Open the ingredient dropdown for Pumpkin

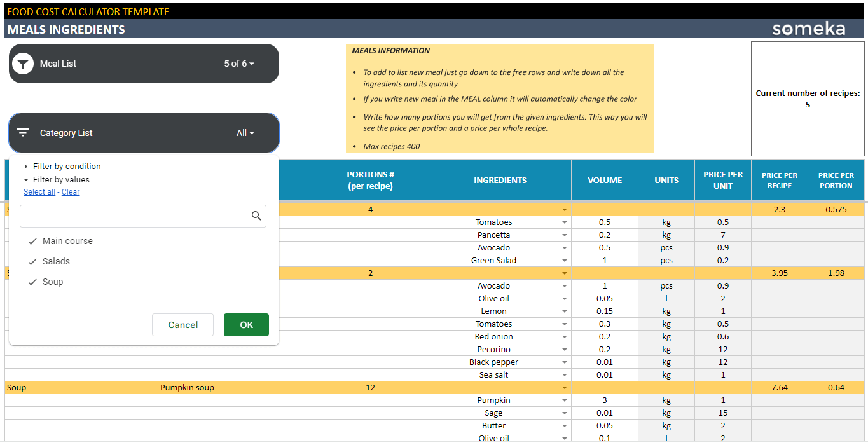click(x=564, y=400)
